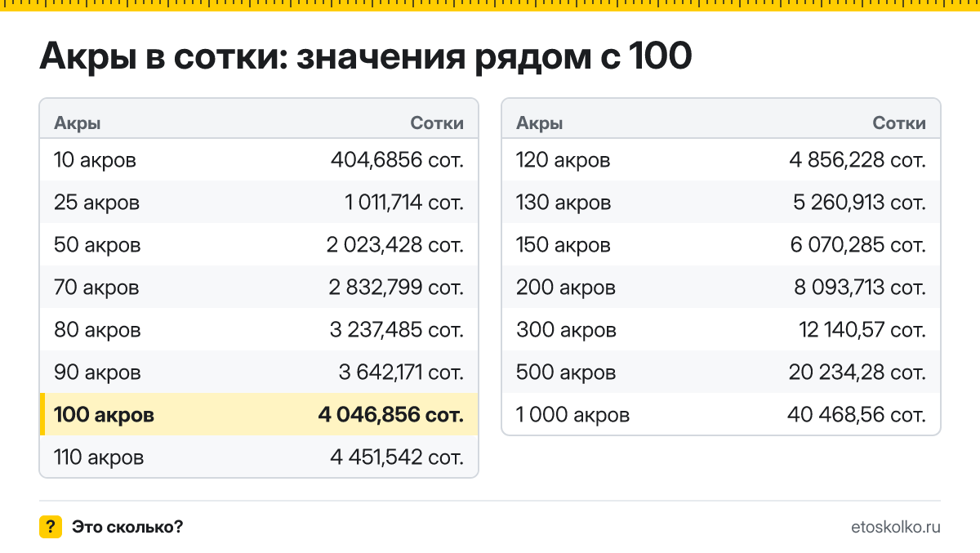
Task: Click the left table 'Сотки' column header
Action: [437, 123]
